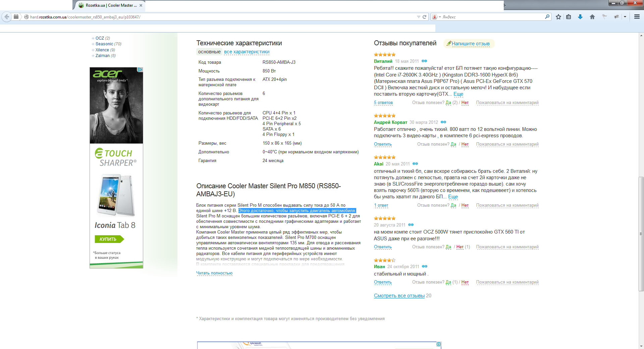
Task: Switch to все характеристики tab
Action: point(247,52)
